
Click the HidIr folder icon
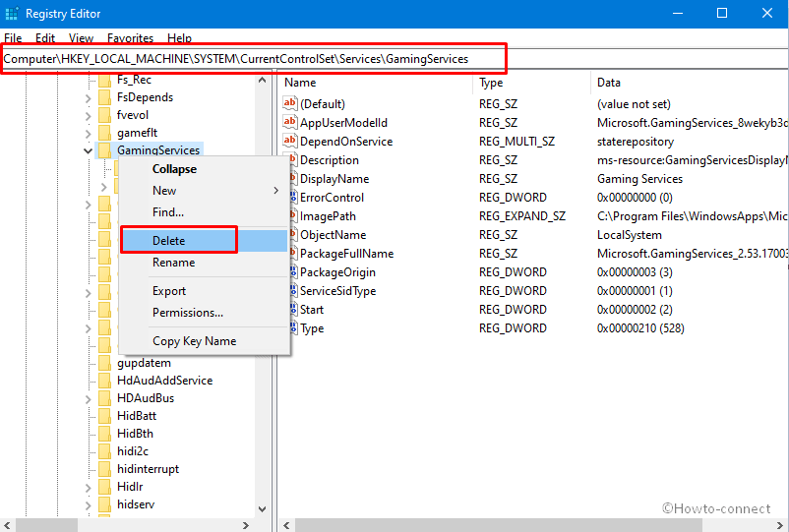click(x=104, y=487)
